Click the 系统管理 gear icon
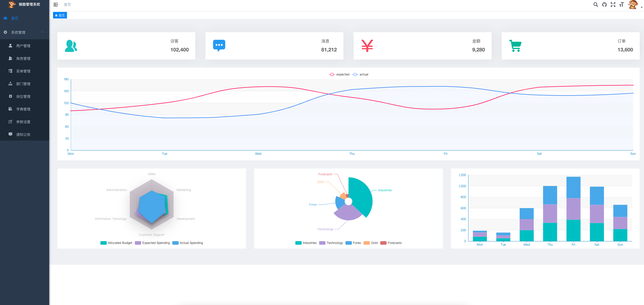The height and width of the screenshot is (305, 644). [5, 32]
